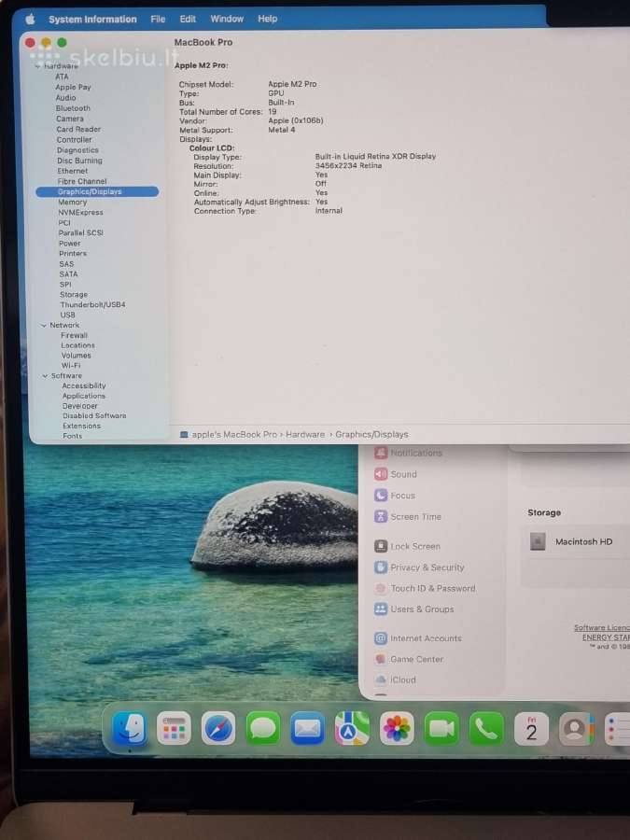Open iCloud settings
The width and height of the screenshot is (630, 840).
point(396,679)
